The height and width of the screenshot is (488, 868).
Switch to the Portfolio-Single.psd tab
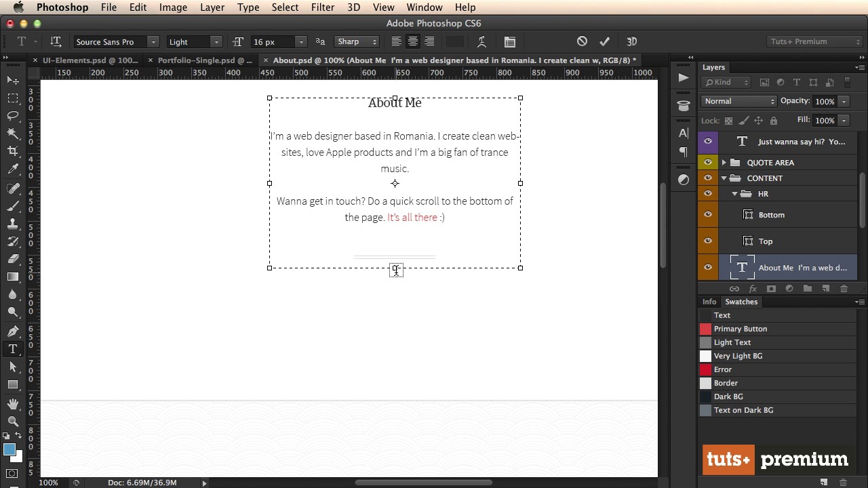(204, 60)
